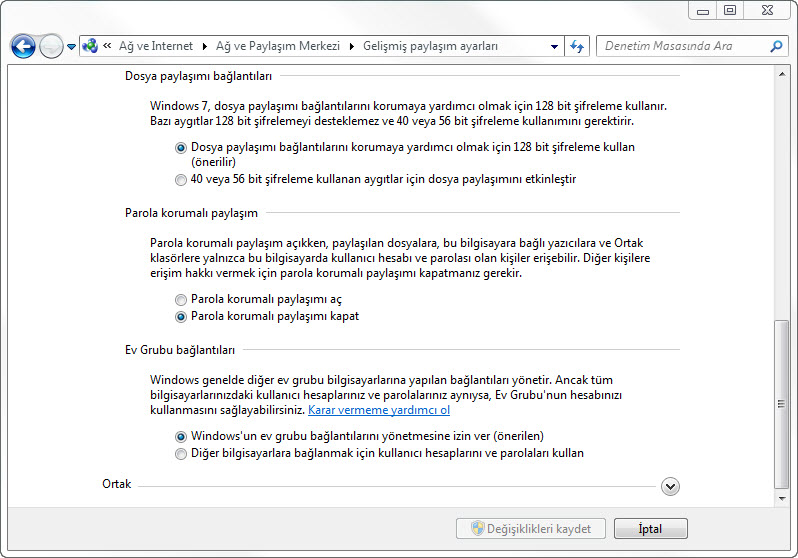798x558 pixels.
Task: Click the scrollbar down arrow
Action: coord(782,498)
